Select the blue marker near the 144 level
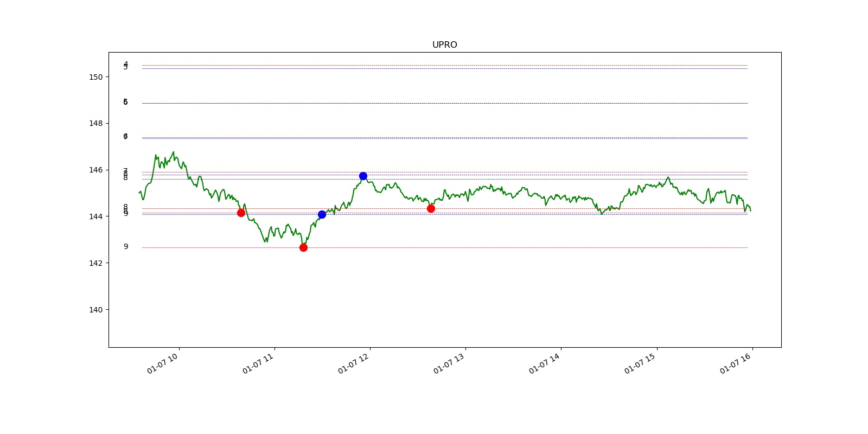868x434 pixels. 322,214
